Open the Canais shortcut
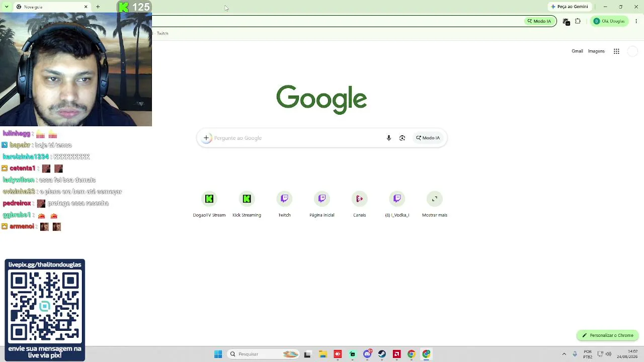Image resolution: width=644 pixels, height=362 pixels. pyautogui.click(x=359, y=204)
